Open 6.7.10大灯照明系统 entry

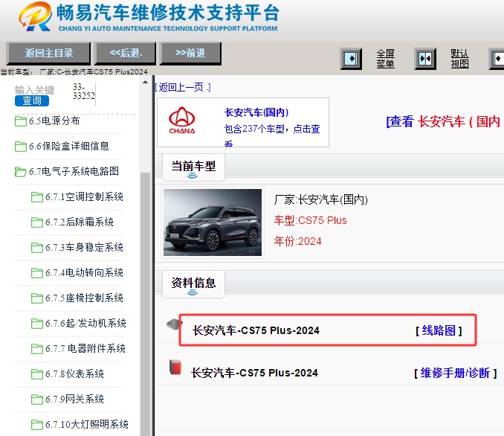[86, 424]
